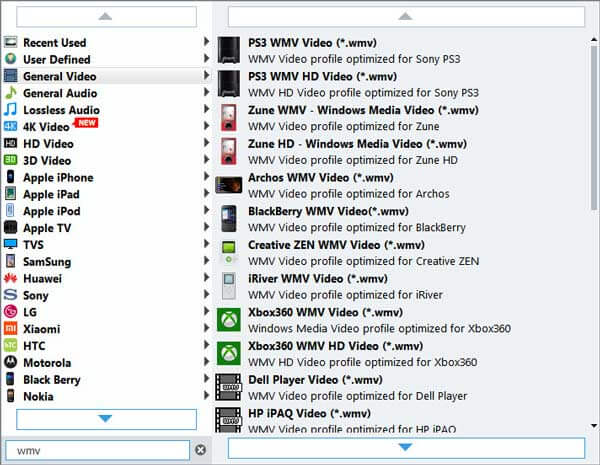Click the Nokia phone icon
600x465 pixels.
click(10, 396)
